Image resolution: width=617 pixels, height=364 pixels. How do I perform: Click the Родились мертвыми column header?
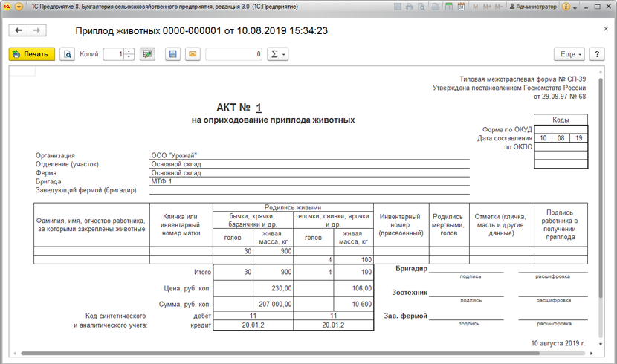(x=448, y=225)
